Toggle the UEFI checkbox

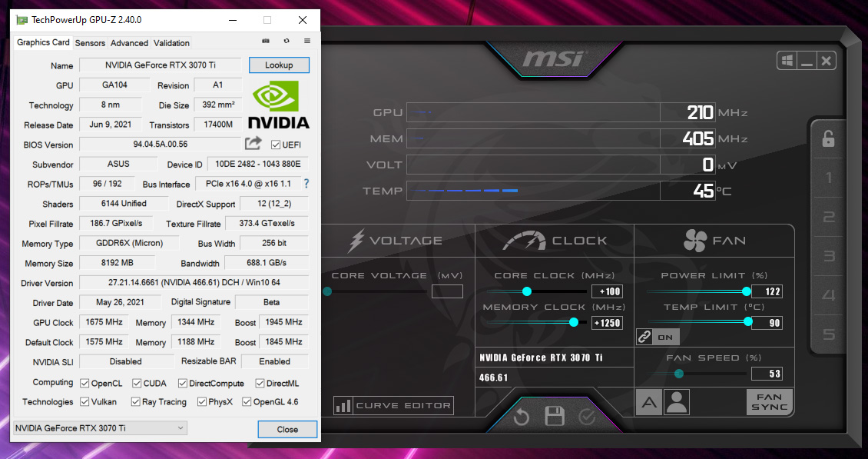[x=275, y=145]
